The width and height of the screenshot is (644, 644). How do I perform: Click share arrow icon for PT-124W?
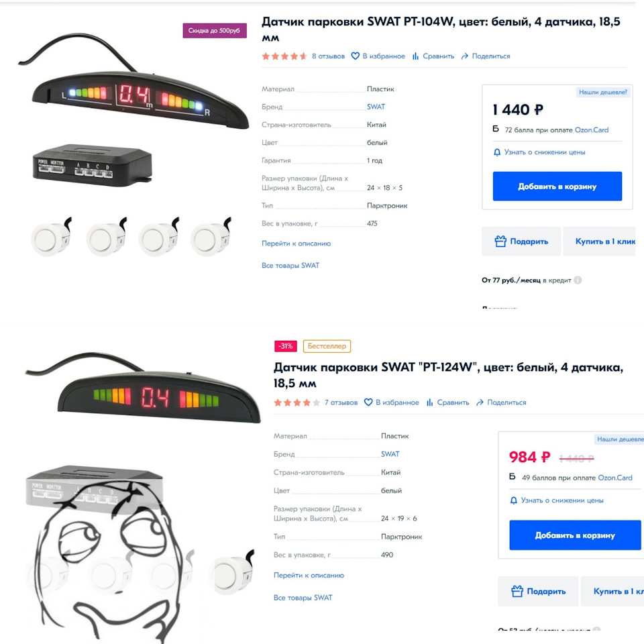pos(480,402)
